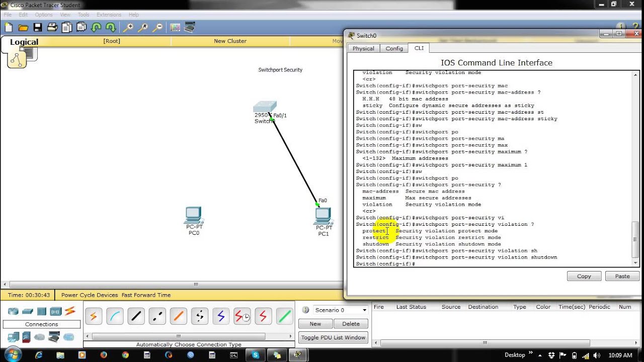The image size is (644, 362).
Task: Select the Switches device category icon
Action: (x=28, y=311)
